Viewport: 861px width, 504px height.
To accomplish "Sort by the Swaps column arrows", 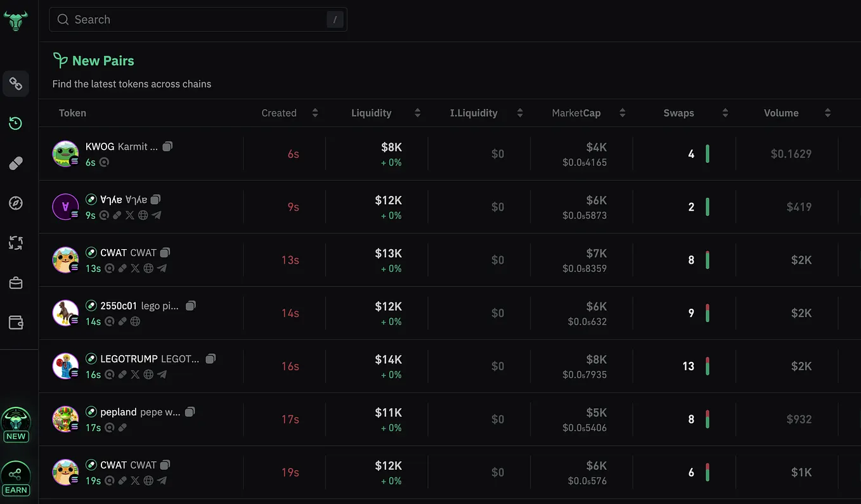I will (725, 113).
